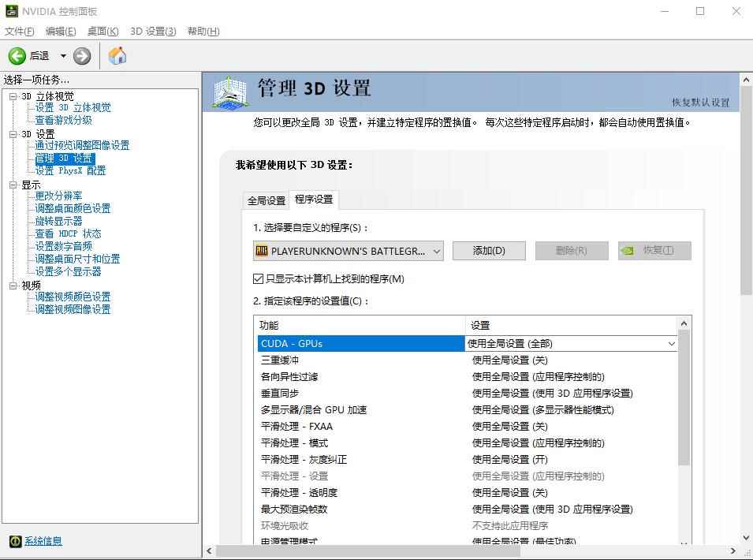
Task: Select 调整桌面尺寸和位置 in tree
Action: pyautogui.click(x=78, y=259)
